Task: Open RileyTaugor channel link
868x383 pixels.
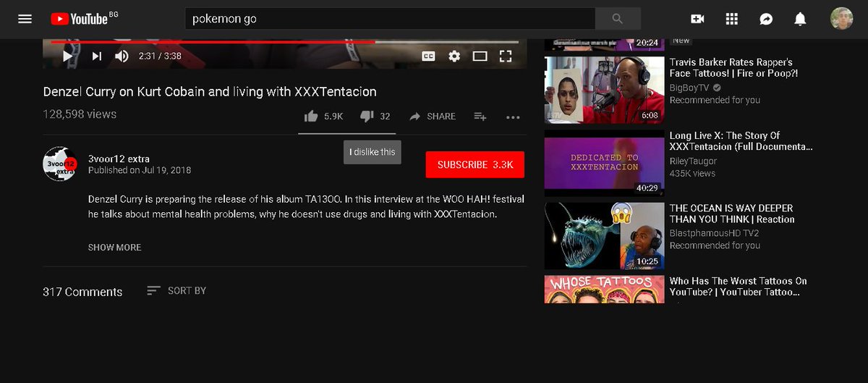Action: pos(693,161)
